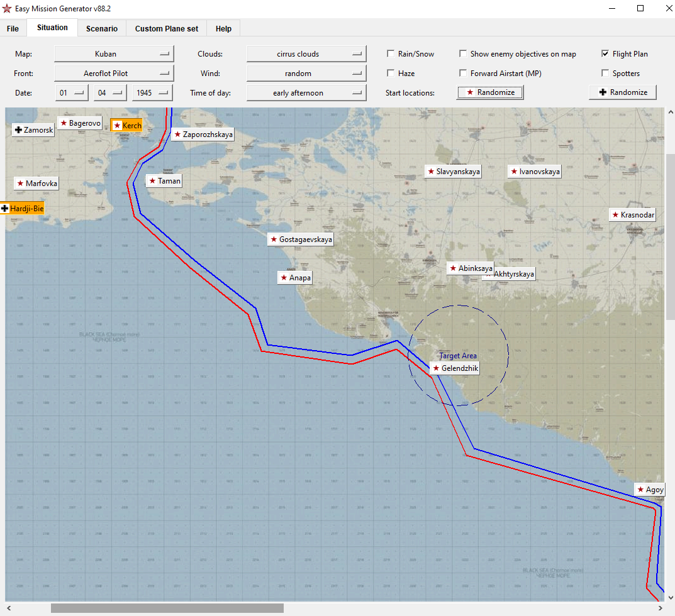Uncheck the Flight Plan checkbox
This screenshot has width=675, height=616.
pyautogui.click(x=605, y=54)
